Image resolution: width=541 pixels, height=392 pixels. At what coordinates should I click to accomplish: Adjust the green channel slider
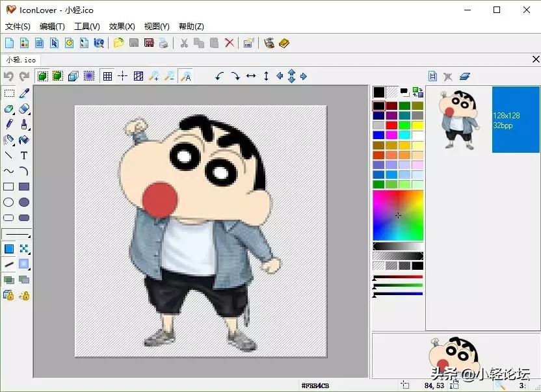click(x=398, y=286)
